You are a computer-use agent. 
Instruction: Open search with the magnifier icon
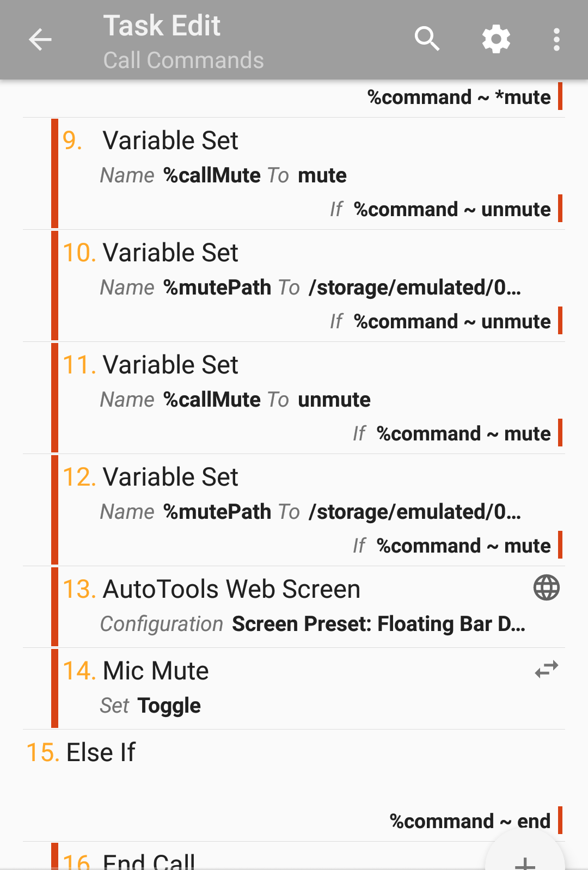point(427,39)
